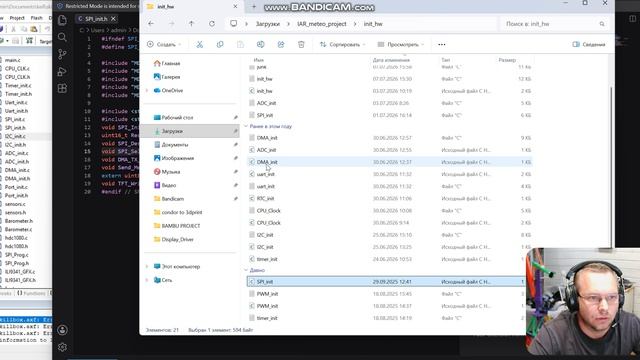This screenshot has height=360, width=640.
Task: Click the search magnifier in init_hw search box
Action: point(602,24)
